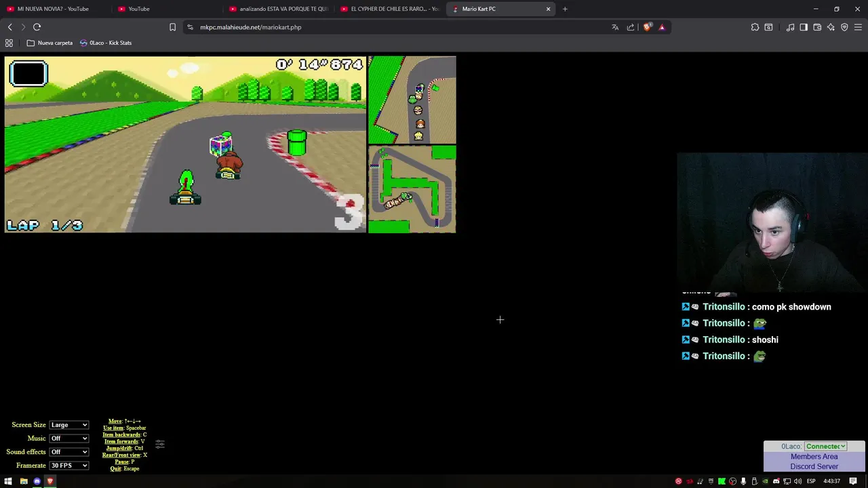Toggle the browser sidebar panel icon
868x488 pixels.
[804, 27]
